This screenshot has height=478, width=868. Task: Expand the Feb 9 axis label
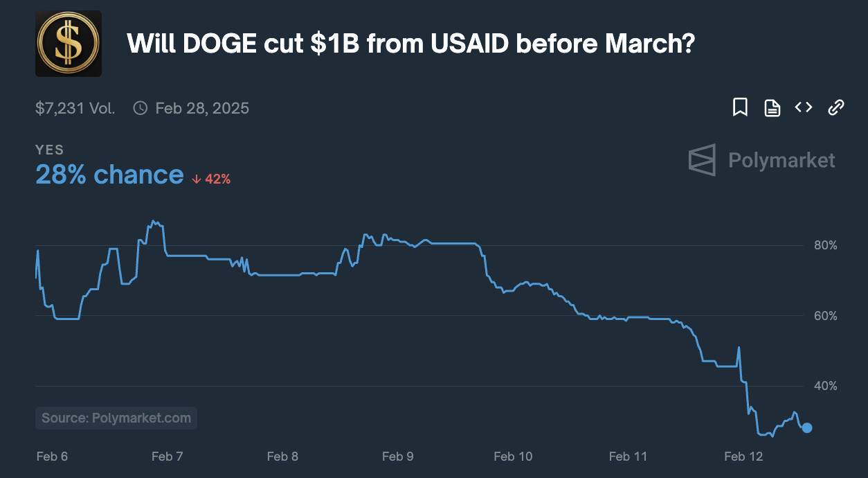pyautogui.click(x=398, y=457)
